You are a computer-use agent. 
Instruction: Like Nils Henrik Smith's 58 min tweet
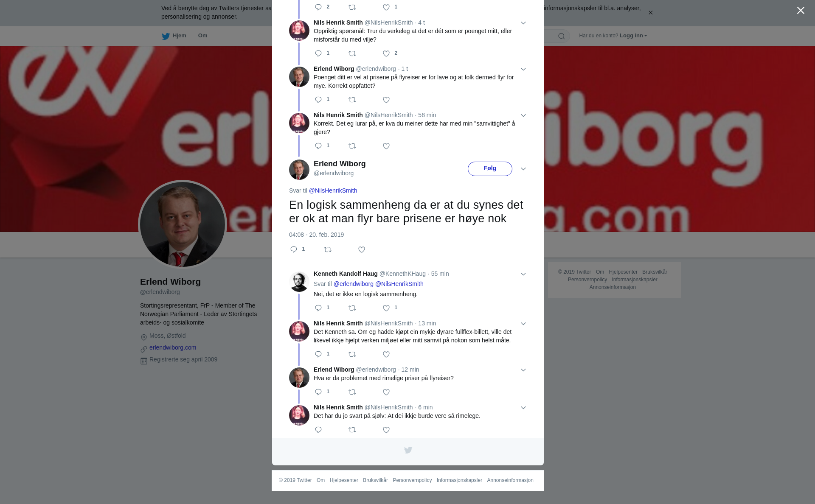pyautogui.click(x=386, y=146)
